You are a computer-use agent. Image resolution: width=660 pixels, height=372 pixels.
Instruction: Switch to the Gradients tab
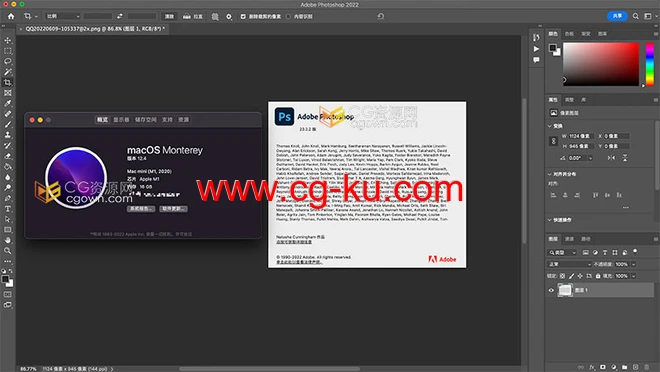586,34
